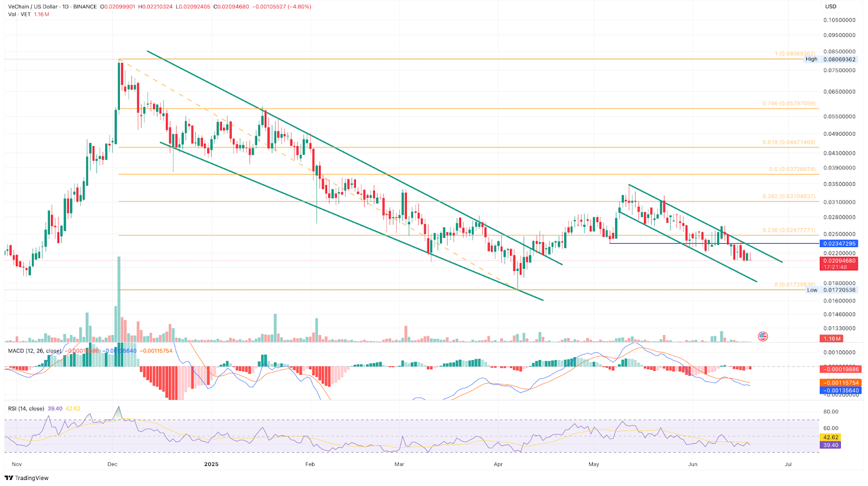This screenshot has width=868, height=486.
Task: Click the 2025 label on the time axis
Action: (211, 464)
